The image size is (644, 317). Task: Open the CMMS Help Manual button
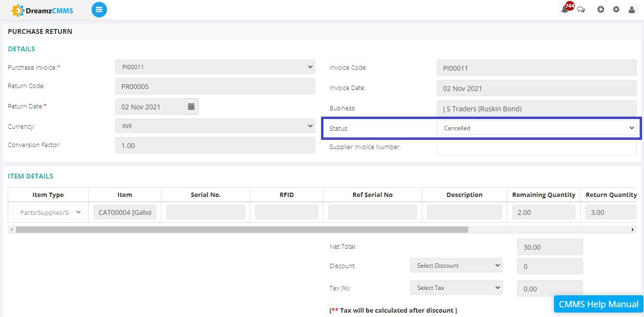598,304
